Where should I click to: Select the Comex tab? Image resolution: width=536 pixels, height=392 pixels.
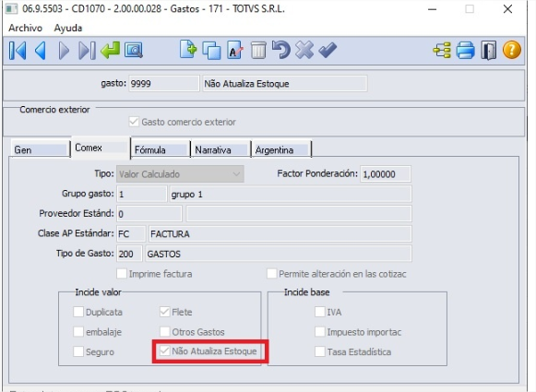click(x=101, y=148)
